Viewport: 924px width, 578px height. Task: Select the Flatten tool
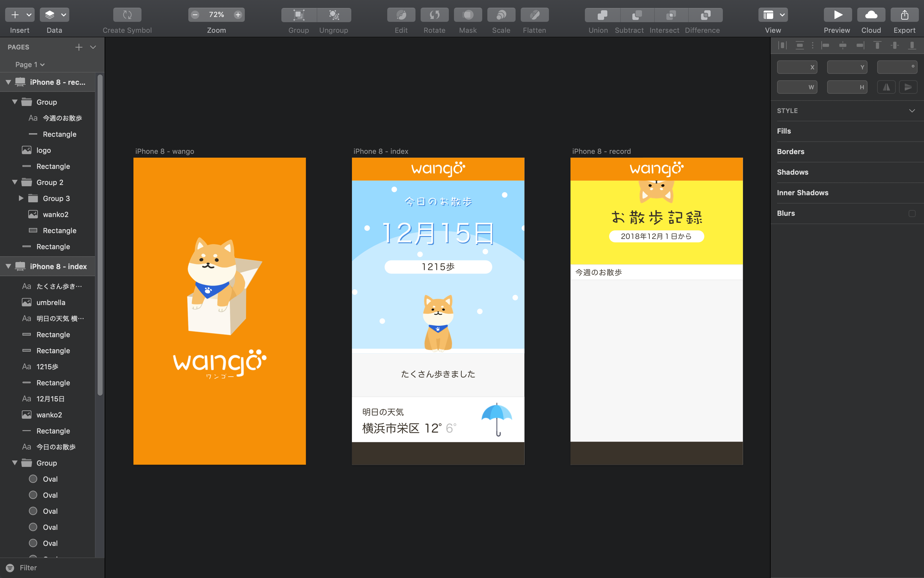[x=535, y=15]
